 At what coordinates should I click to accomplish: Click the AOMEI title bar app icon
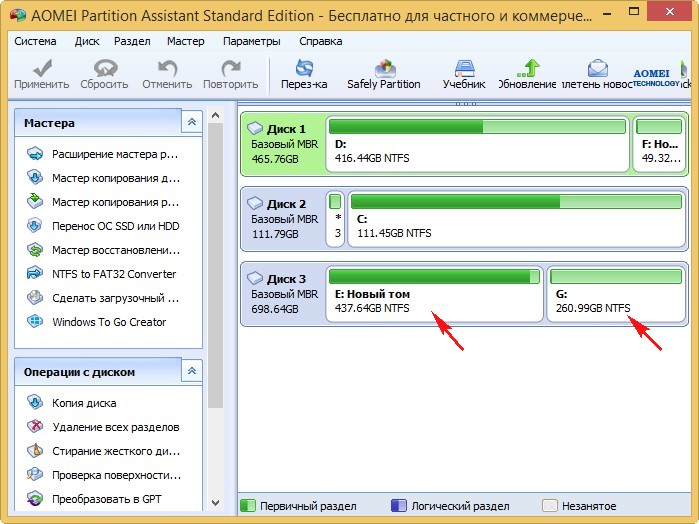pyautogui.click(x=18, y=15)
